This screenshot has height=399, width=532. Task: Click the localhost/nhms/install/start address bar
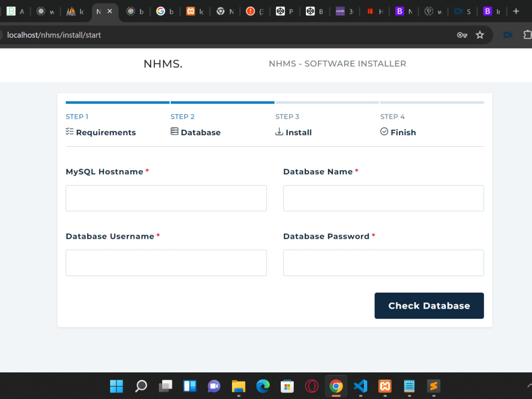(54, 35)
